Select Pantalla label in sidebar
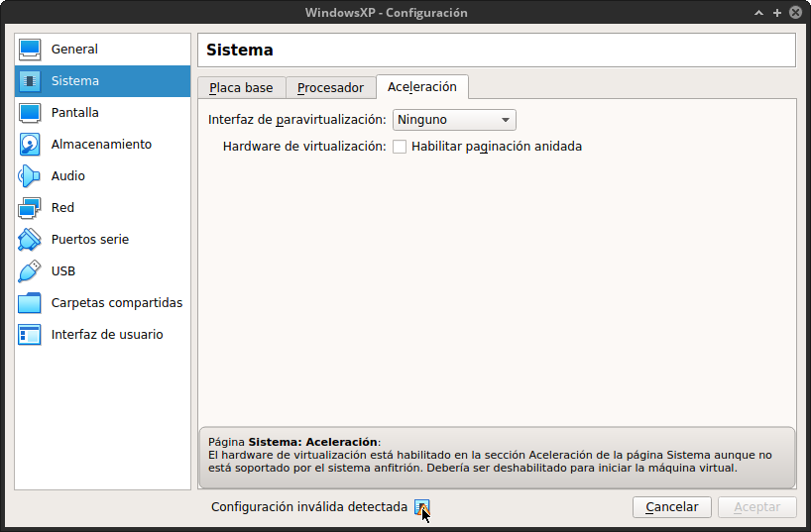The height and width of the screenshot is (532, 811). (x=75, y=113)
